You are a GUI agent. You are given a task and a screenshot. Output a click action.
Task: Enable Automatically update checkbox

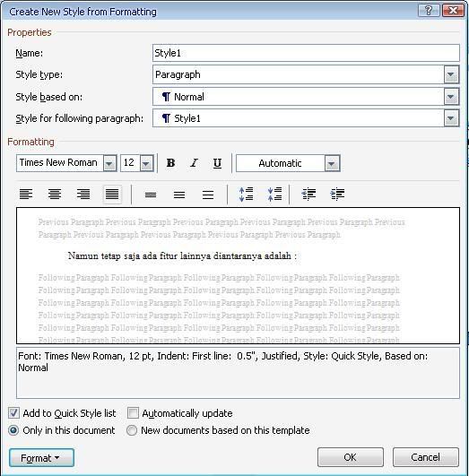[133, 413]
